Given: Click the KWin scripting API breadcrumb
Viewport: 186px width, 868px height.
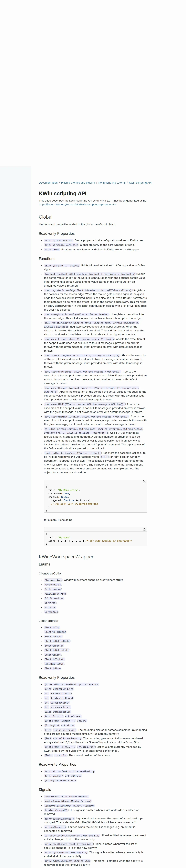Looking at the screenshot, I should click(x=140, y=183).
